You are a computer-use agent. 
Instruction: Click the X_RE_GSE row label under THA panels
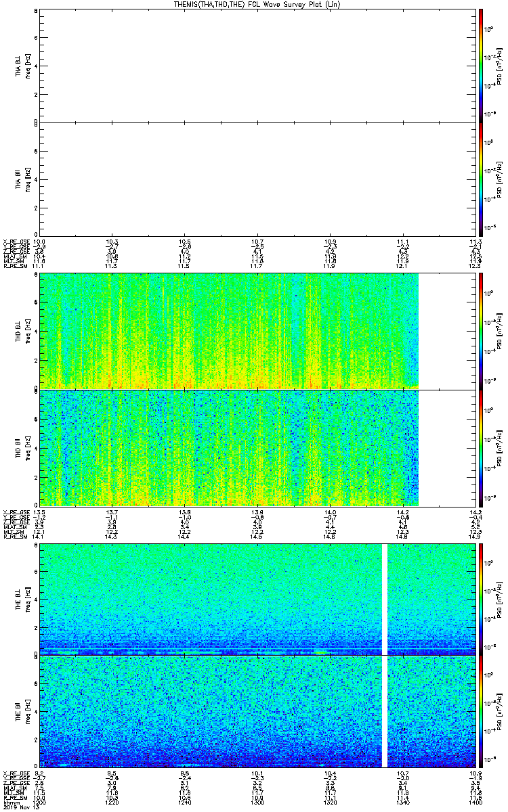pos(16,242)
